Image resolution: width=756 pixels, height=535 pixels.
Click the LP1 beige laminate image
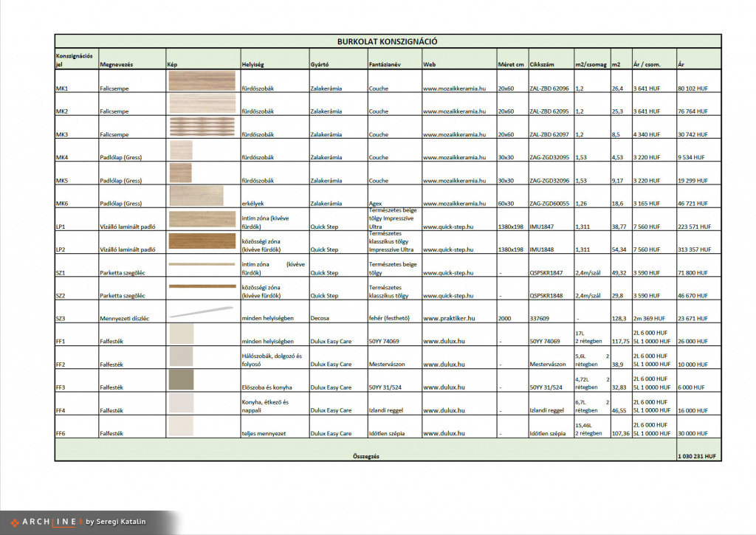click(202, 219)
